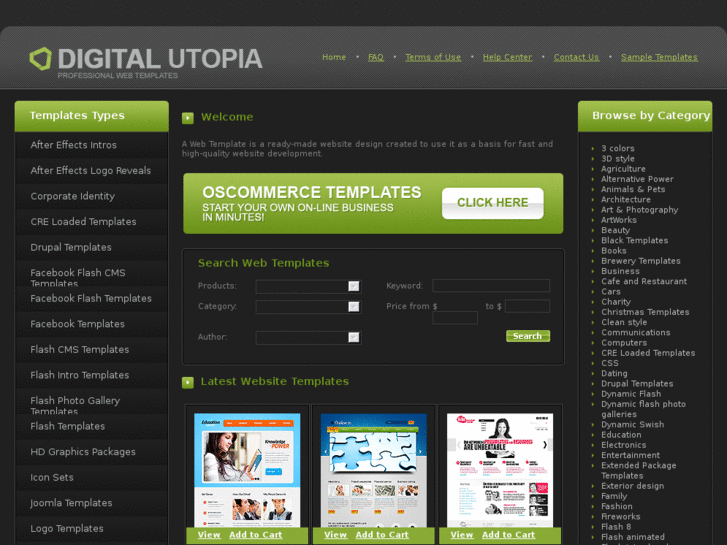
Task: Browse the Christmas Templates category
Action: [x=645, y=312]
